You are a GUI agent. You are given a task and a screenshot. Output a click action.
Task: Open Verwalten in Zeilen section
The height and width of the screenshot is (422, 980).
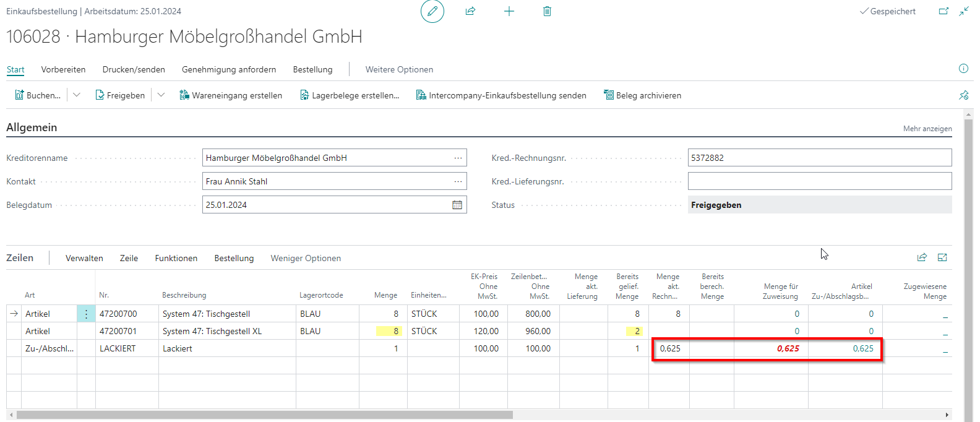click(x=84, y=258)
